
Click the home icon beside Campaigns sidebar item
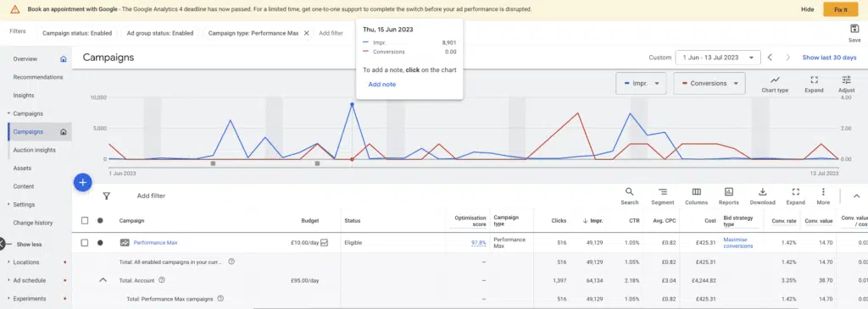tap(63, 132)
